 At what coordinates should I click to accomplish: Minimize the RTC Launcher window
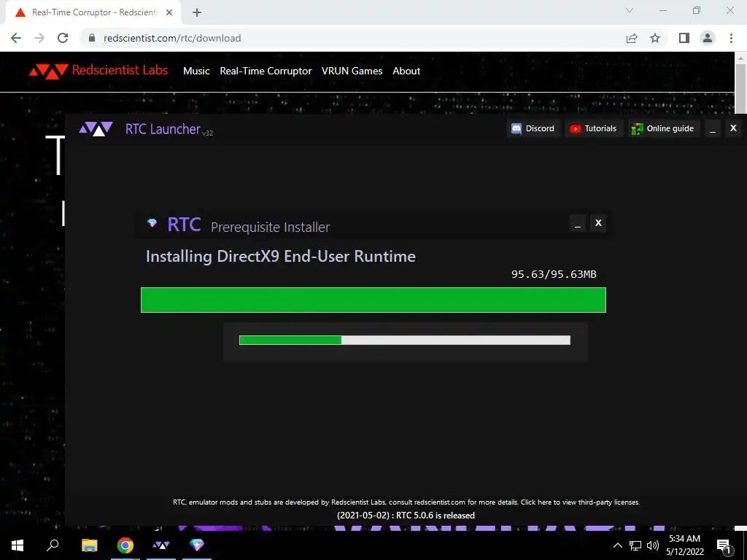713,128
